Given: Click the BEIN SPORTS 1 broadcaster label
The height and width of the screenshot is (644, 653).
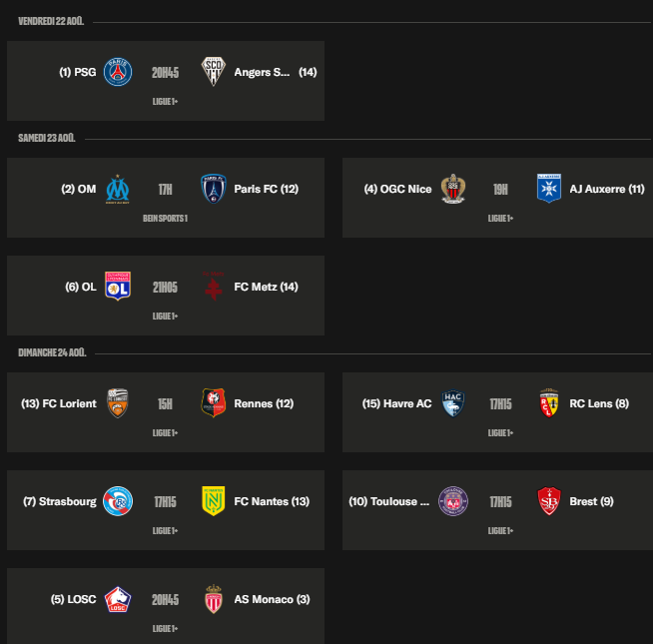Looking at the screenshot, I should [166, 219].
